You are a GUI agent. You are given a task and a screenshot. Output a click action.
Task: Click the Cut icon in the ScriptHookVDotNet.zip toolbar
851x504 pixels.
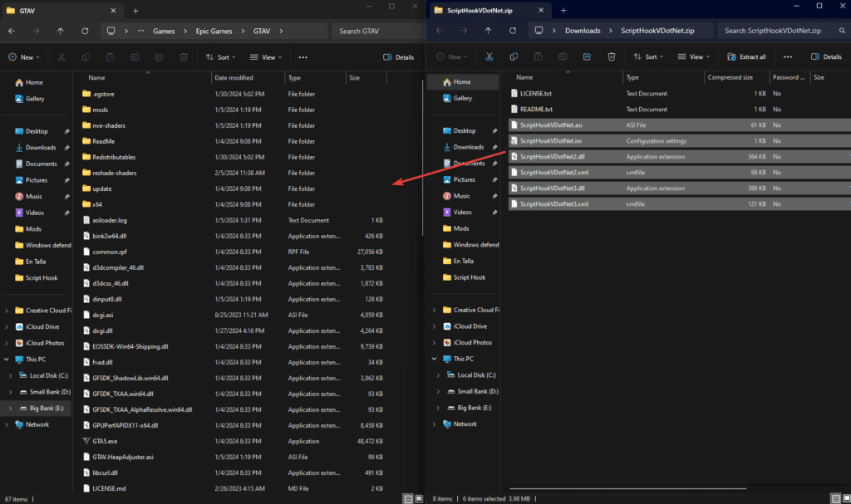tap(489, 56)
